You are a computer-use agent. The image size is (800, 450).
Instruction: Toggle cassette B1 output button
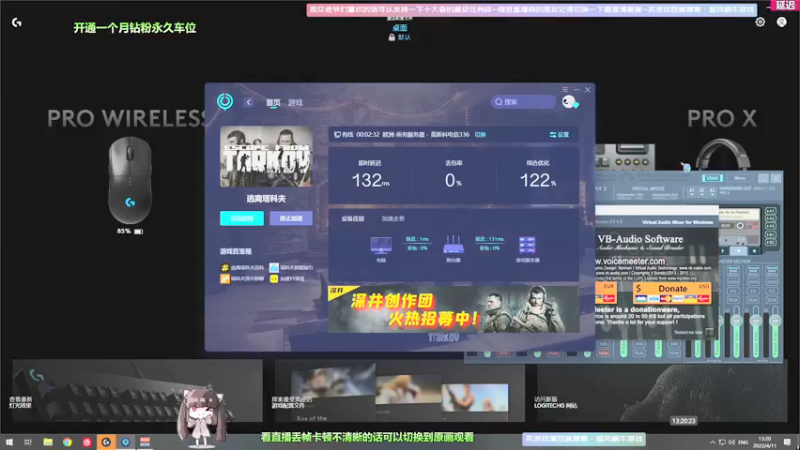point(770,235)
